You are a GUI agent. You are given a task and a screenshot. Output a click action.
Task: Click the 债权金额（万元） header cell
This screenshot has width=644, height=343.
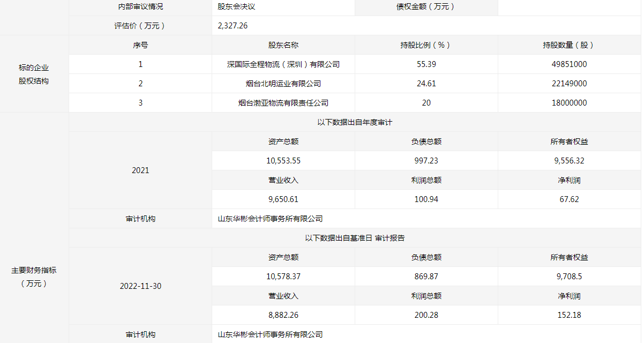426,7
